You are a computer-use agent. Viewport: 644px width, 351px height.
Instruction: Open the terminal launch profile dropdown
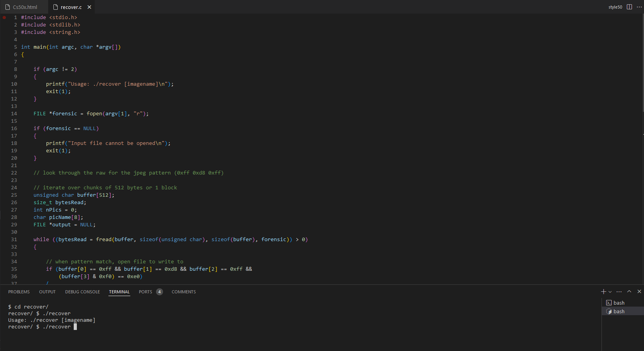pyautogui.click(x=610, y=292)
